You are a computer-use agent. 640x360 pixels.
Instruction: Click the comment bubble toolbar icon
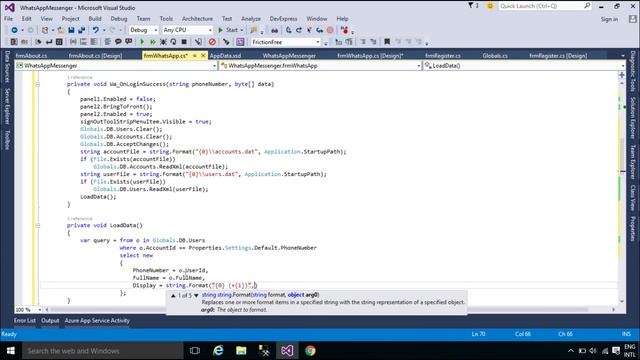click(118, 42)
